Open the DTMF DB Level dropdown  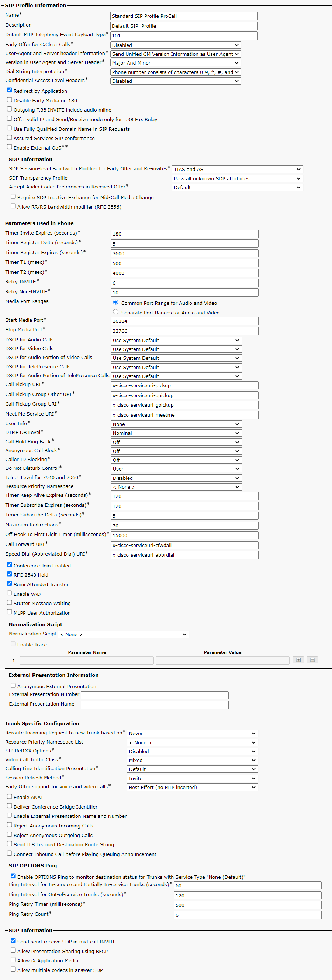tap(176, 433)
